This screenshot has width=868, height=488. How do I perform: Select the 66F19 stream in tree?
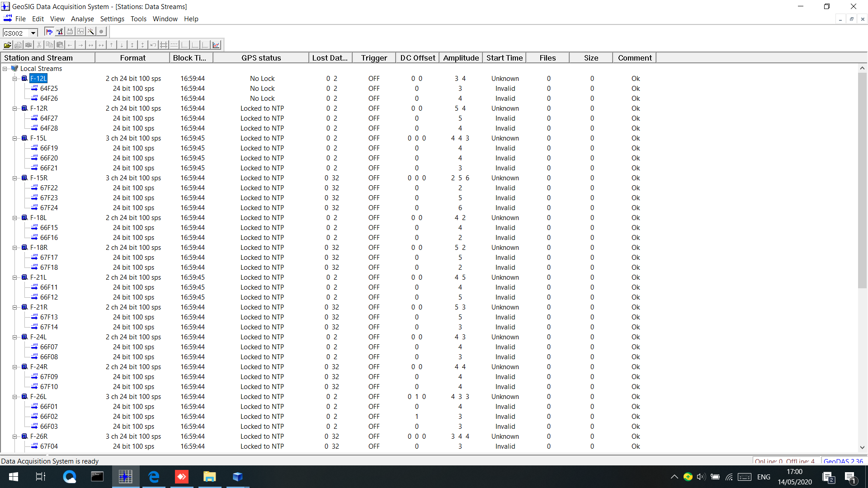[x=49, y=148]
